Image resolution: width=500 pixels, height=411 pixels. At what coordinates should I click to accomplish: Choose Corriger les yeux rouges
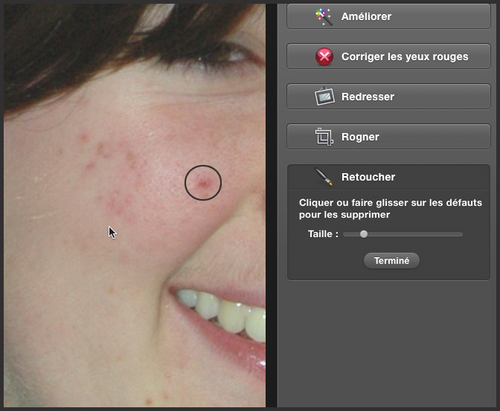point(388,56)
